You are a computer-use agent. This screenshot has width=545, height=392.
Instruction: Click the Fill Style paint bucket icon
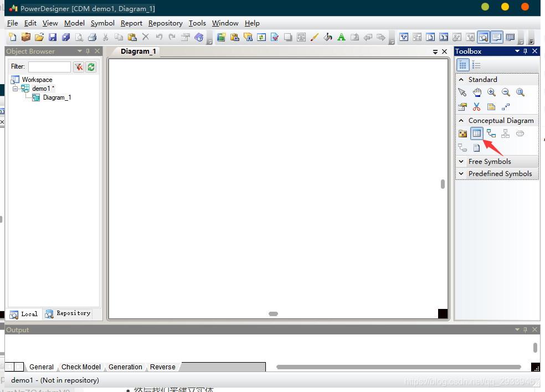pos(328,37)
